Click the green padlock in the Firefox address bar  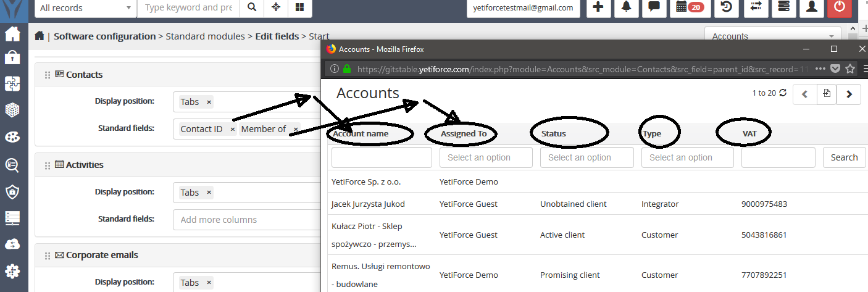click(347, 69)
